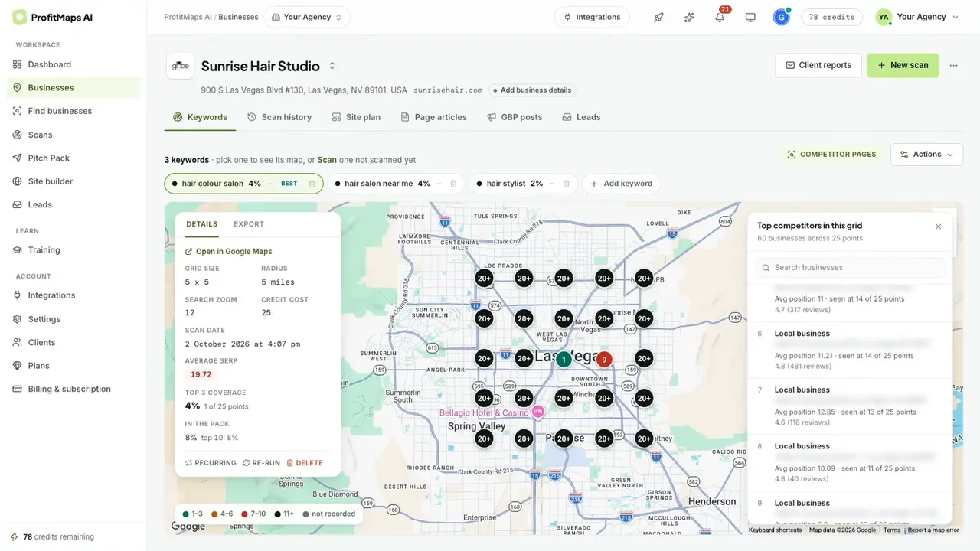Expand the Your Agency workspace selector
980x551 pixels.
307,17
